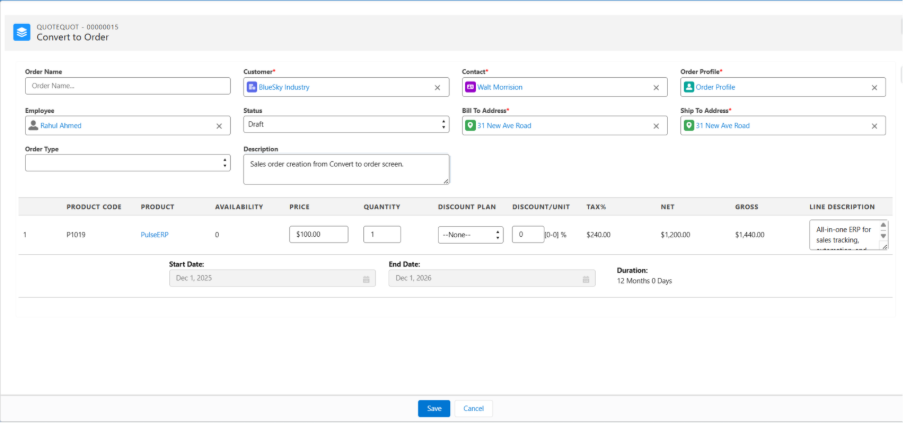Save the converted order
This screenshot has height=423, width=903.
click(434, 408)
